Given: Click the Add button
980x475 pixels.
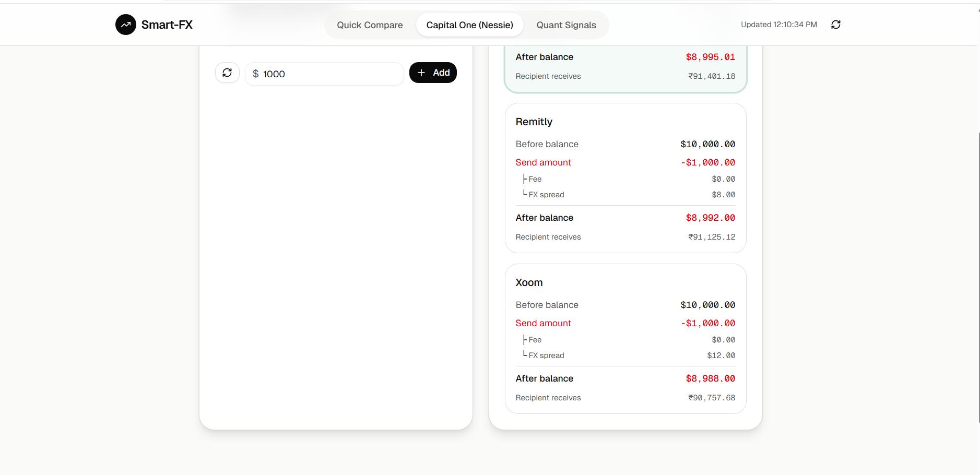Looking at the screenshot, I should (433, 73).
